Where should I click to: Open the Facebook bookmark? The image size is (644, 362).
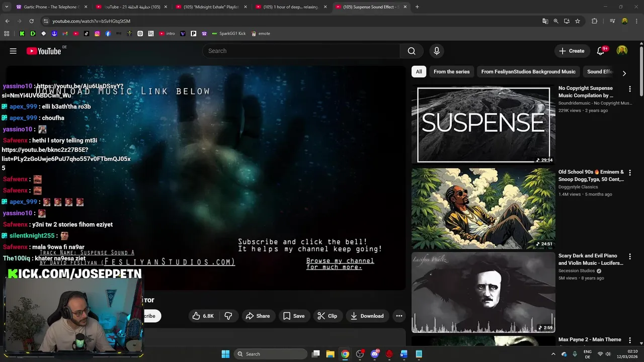pyautogui.click(x=108, y=34)
